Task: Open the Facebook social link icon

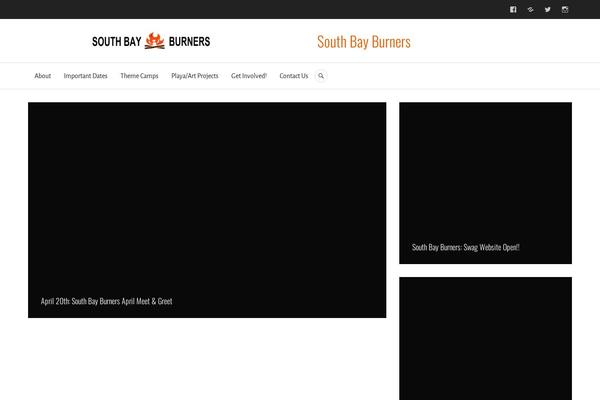Action: (x=513, y=10)
